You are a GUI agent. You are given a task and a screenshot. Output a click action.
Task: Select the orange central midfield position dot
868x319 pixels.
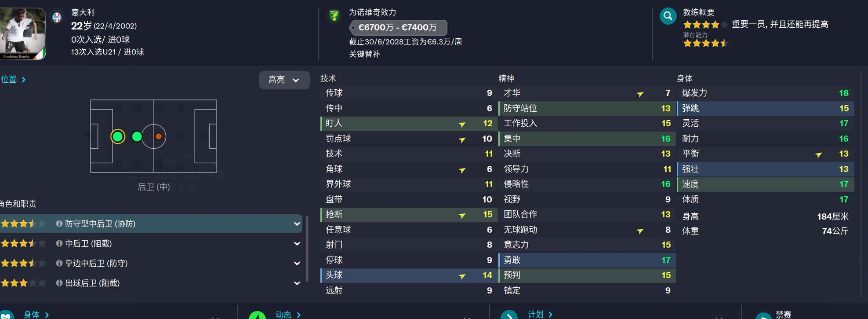click(x=158, y=137)
